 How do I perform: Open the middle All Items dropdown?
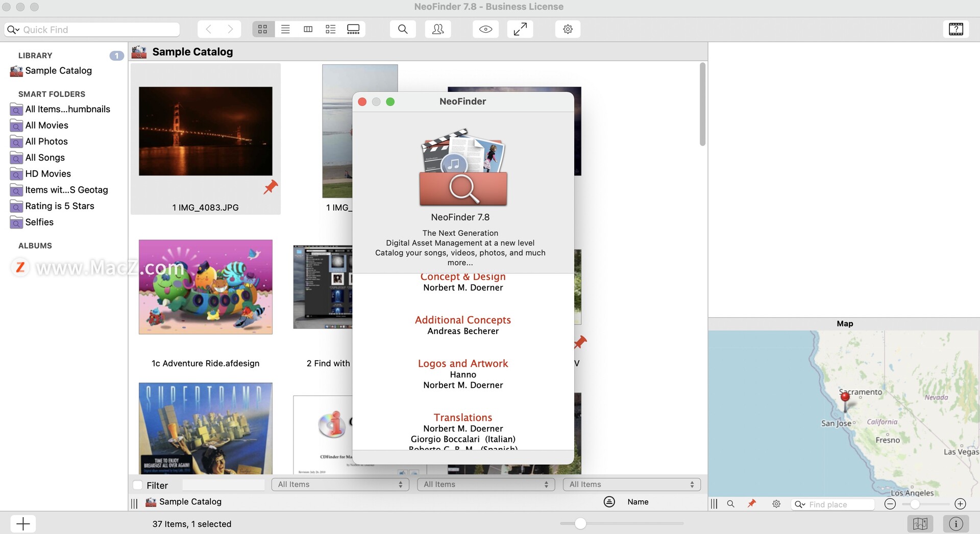[x=485, y=485]
